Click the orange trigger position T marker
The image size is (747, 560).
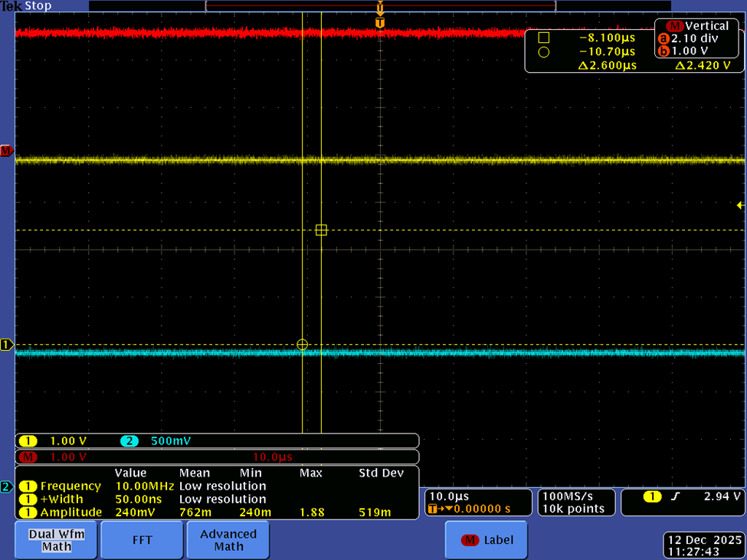[x=380, y=23]
